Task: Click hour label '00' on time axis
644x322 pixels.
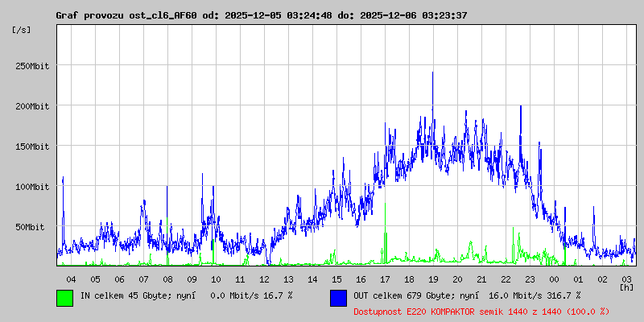Action: click(554, 279)
